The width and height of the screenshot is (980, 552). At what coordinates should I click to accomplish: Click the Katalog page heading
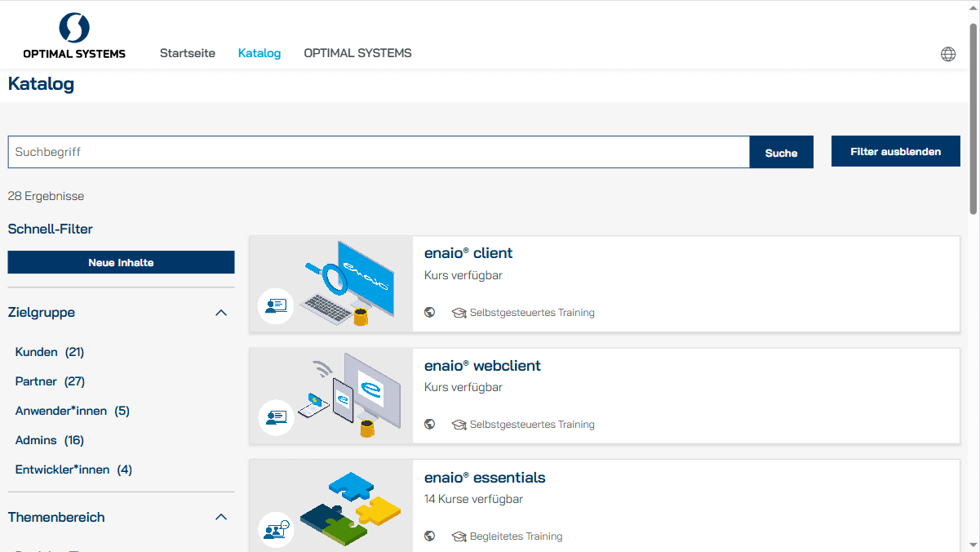pos(41,84)
